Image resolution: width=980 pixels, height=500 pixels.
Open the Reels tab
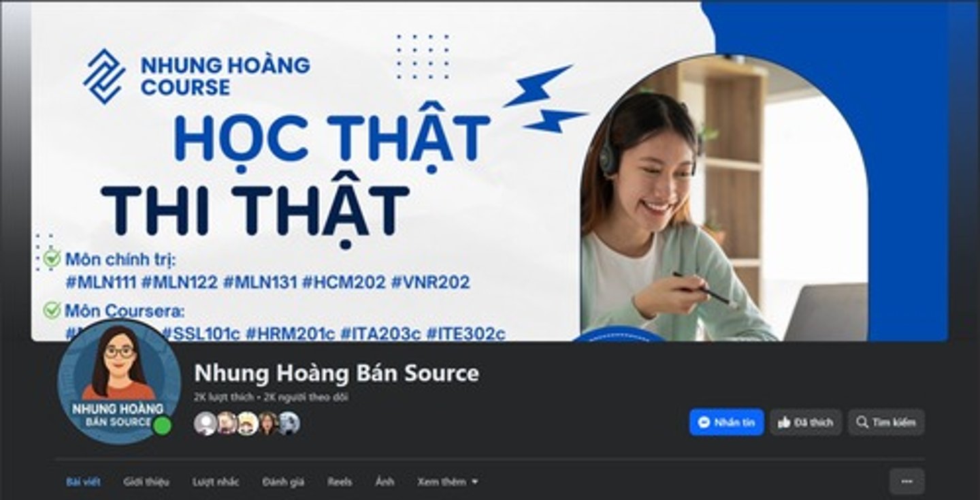(x=340, y=482)
